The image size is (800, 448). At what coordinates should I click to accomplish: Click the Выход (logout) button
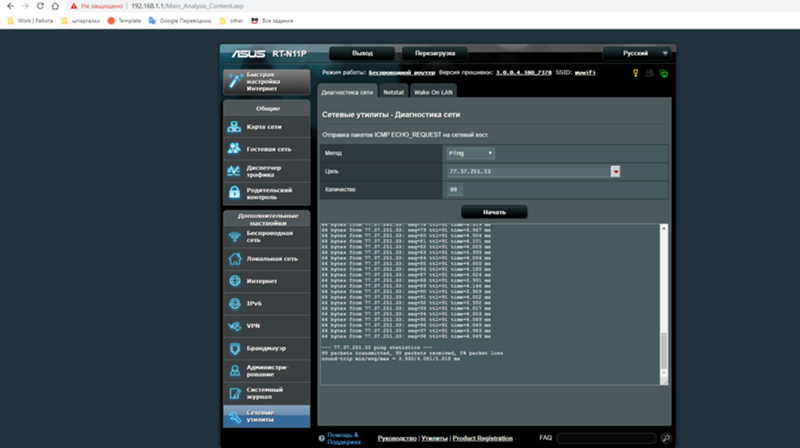(x=362, y=53)
